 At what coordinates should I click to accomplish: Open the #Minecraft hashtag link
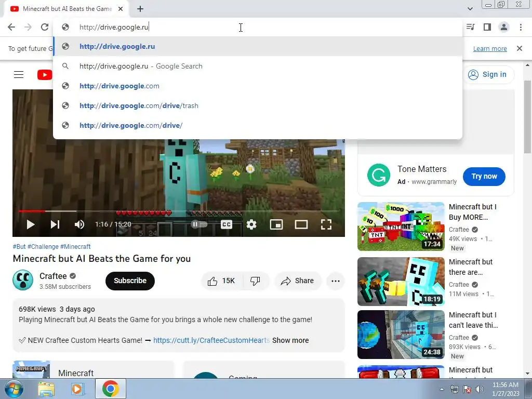coord(75,247)
